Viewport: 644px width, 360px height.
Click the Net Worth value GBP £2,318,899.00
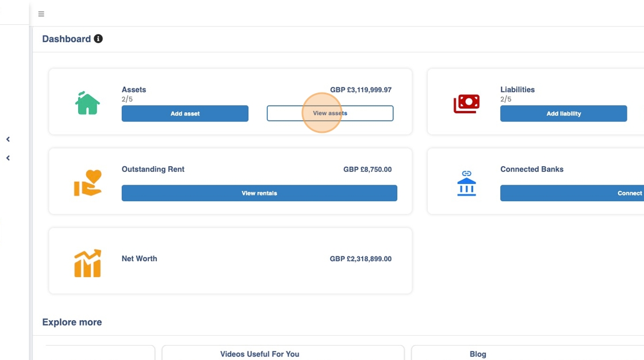click(361, 259)
